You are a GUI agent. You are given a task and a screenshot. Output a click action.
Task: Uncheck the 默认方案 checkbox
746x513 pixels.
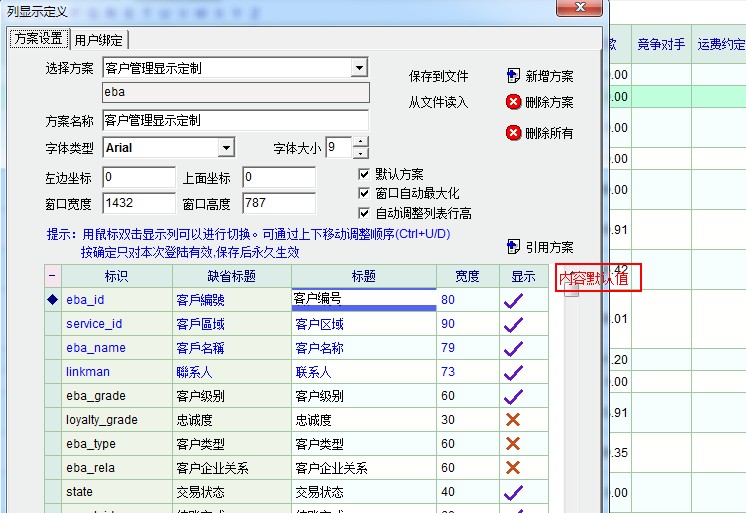click(x=365, y=174)
